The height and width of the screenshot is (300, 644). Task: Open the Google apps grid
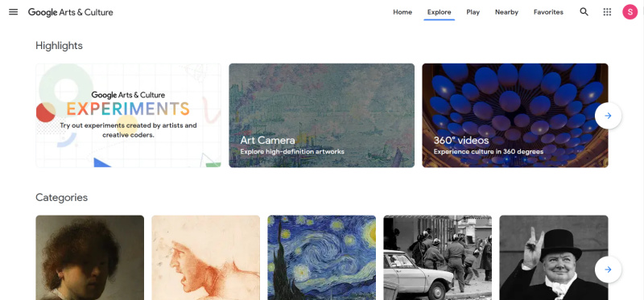[607, 12]
